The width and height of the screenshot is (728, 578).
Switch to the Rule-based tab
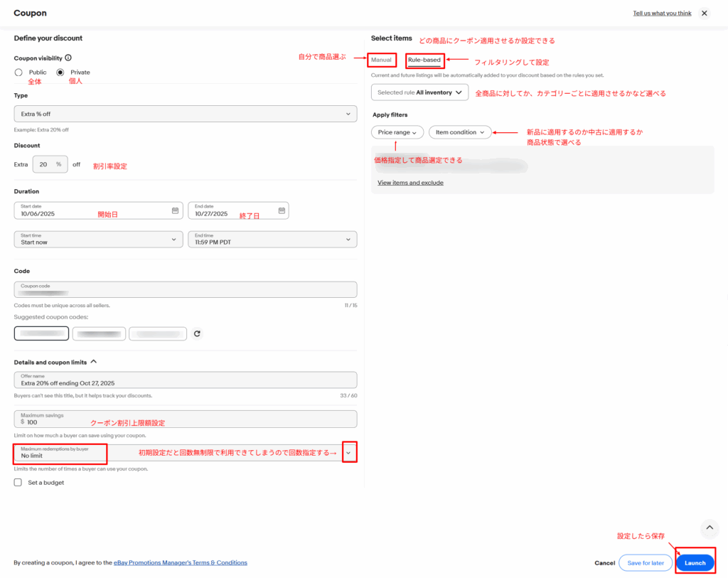[x=424, y=60]
